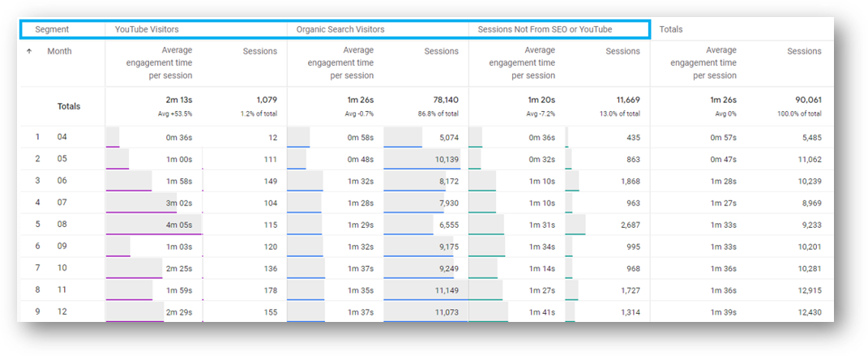The height and width of the screenshot is (356, 868).
Task: Click the 149 YouTube sessions cell
Action: (x=271, y=181)
